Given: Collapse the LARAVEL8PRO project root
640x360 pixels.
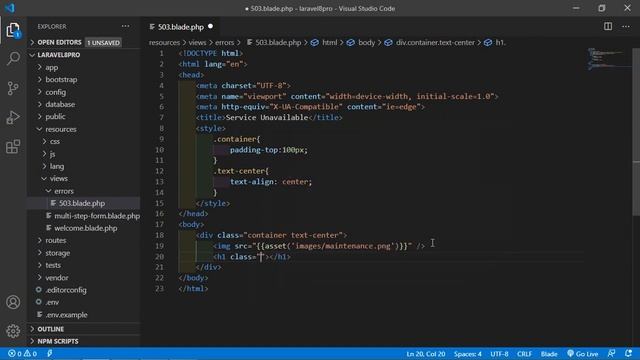Looking at the screenshot, I should 58,55.
